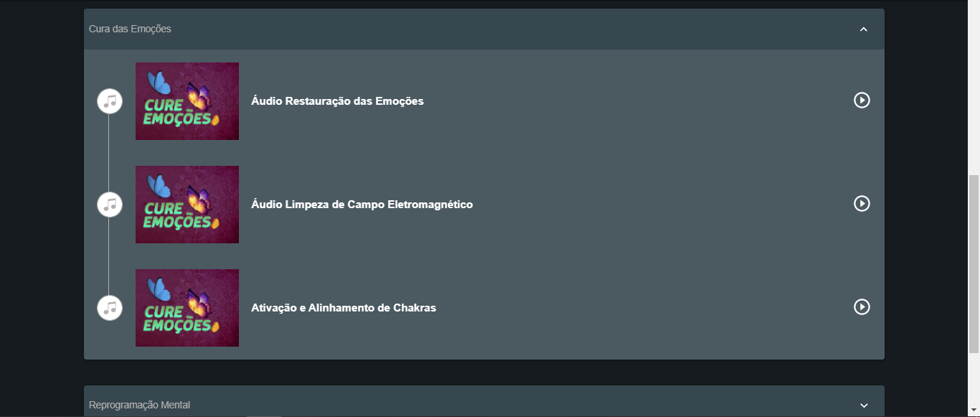Play Áudio Restauração das Emoções

pyautogui.click(x=862, y=100)
